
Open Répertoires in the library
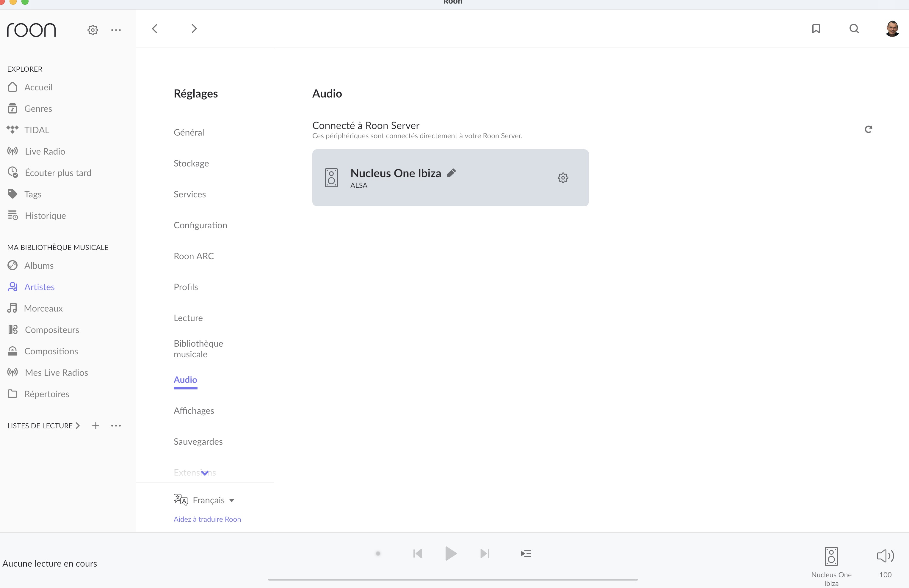coord(38,394)
